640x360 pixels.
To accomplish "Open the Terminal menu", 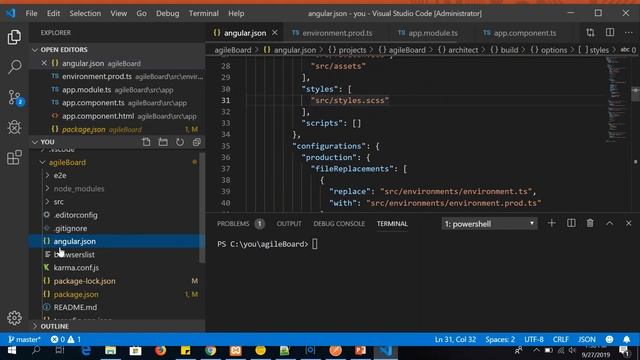I will (203, 13).
